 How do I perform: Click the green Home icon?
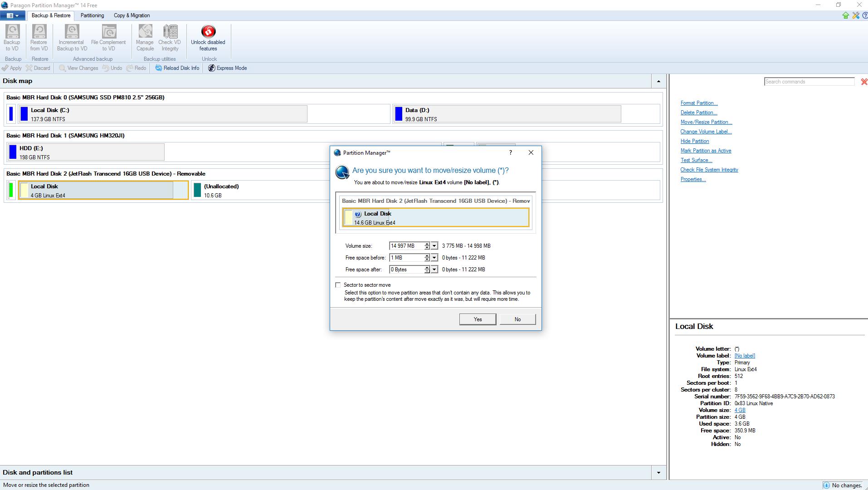click(846, 15)
